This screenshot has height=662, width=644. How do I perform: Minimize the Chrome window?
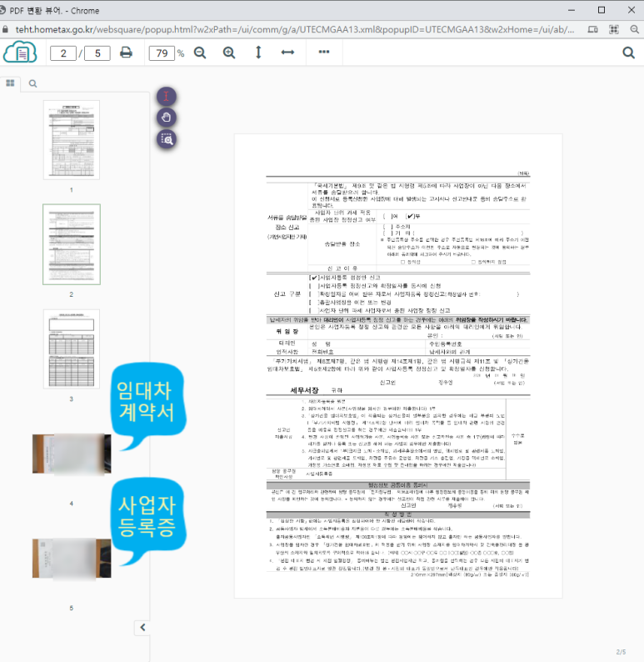click(x=572, y=10)
